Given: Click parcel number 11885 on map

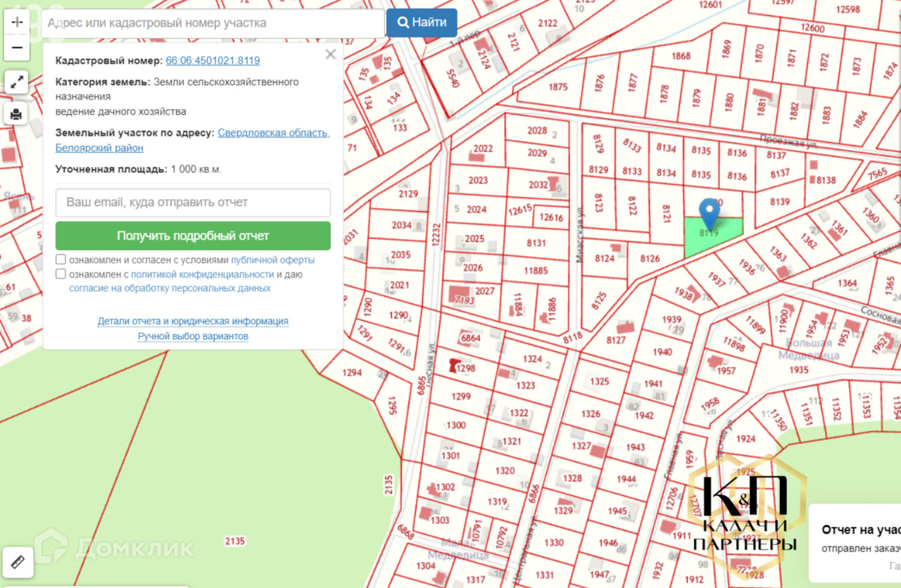Looking at the screenshot, I should pyautogui.click(x=536, y=271).
